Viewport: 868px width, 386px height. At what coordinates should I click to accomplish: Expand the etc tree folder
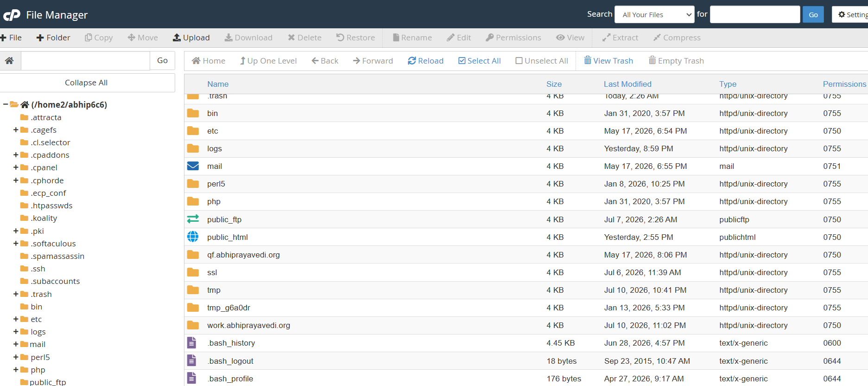16,319
